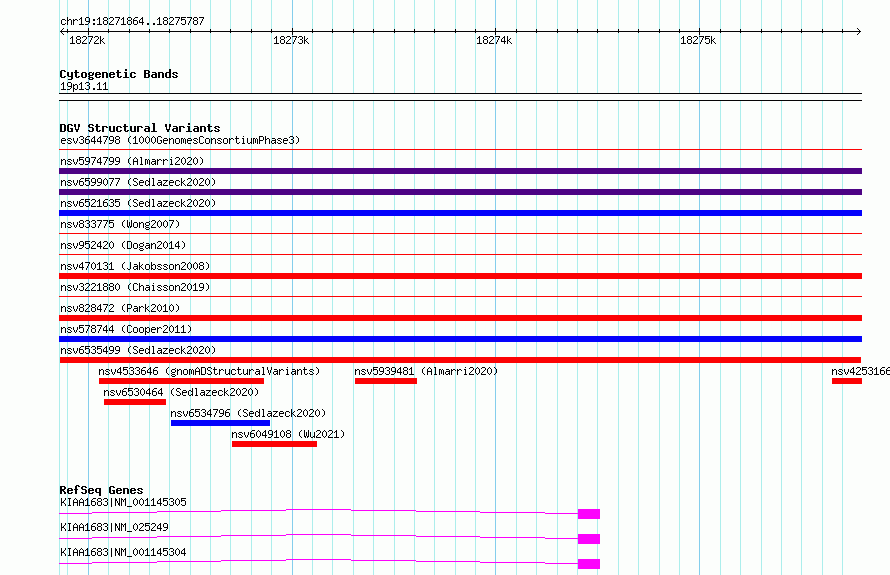Open the nsv952420 (Dogan2014) variant label
The image size is (890, 575).
(123, 245)
